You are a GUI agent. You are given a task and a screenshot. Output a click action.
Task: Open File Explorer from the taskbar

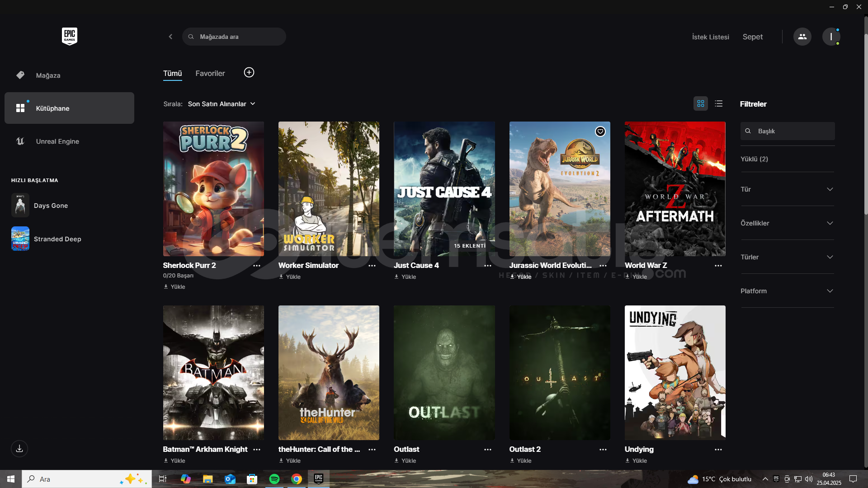[208, 479]
